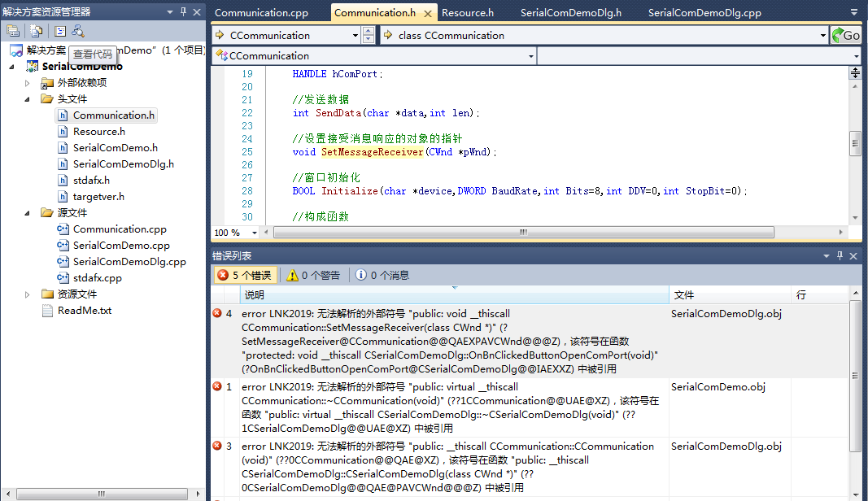Viewport: 868px width, 501px height.
Task: Click the View Code (查看代码) toolbar icon
Action: click(x=60, y=32)
